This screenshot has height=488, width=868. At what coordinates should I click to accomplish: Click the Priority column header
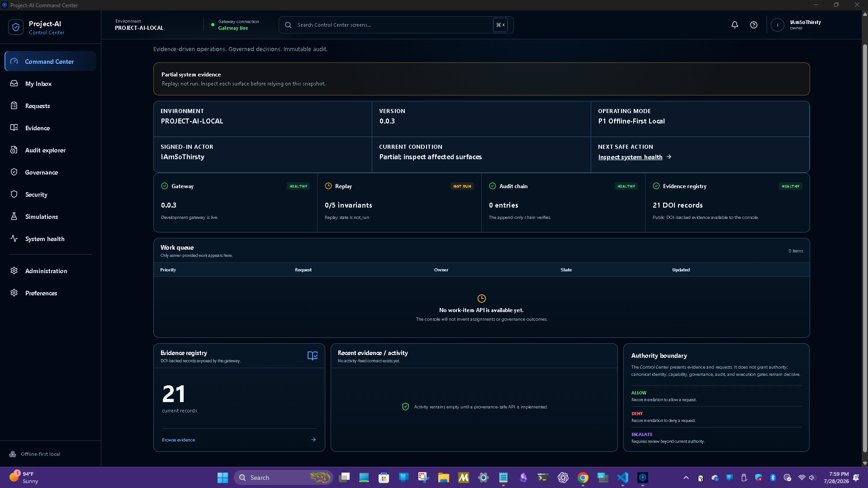168,270
